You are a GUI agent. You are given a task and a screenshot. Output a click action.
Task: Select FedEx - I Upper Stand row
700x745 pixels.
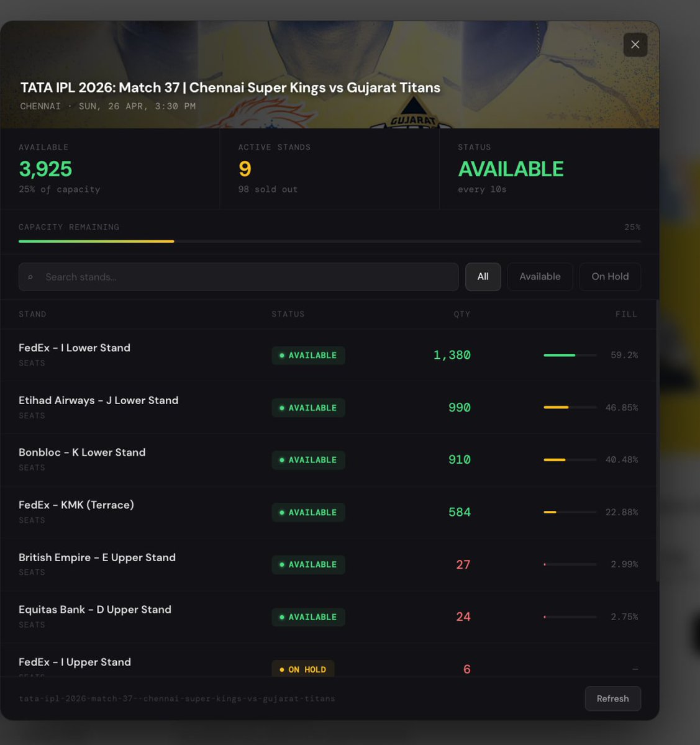[328, 661]
